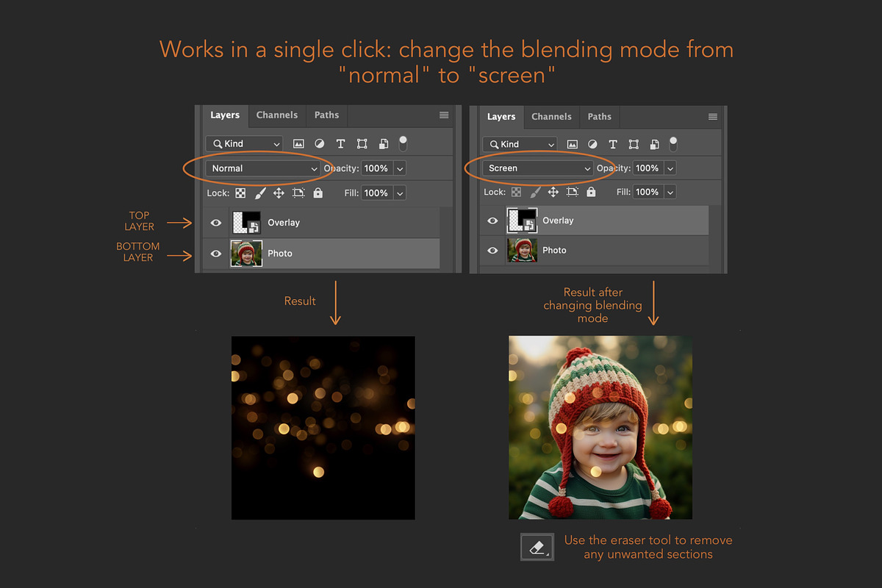Switch to Paths tab in the Screen-mode panel
This screenshot has width=882, height=588.
(x=600, y=116)
